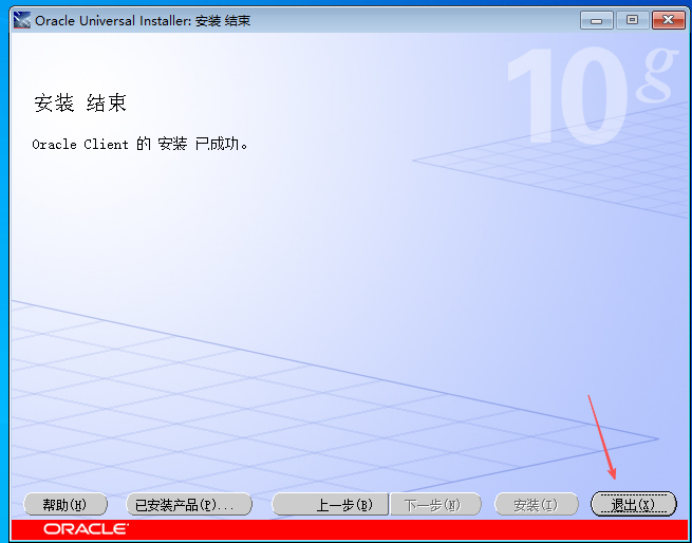The image size is (692, 543).
Task: Go back with 上一步(B) button
Action: (x=330, y=504)
